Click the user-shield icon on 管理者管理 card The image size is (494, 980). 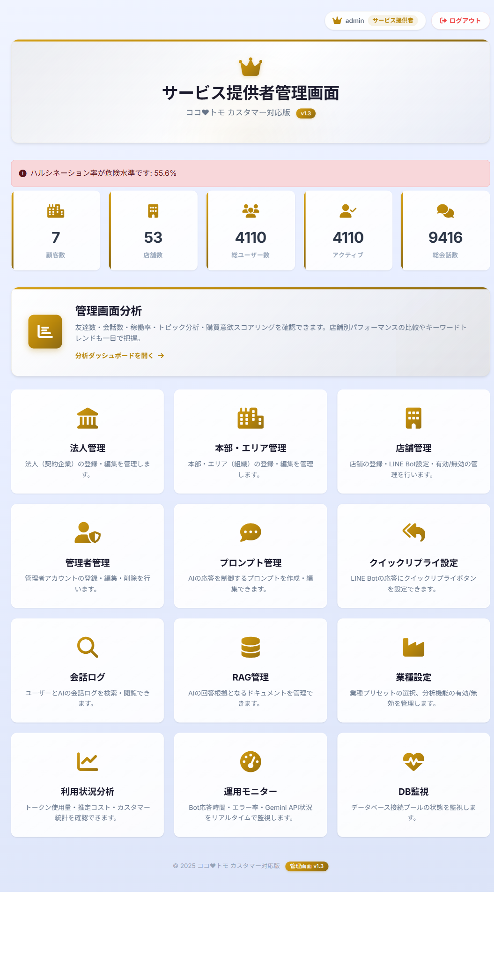88,532
